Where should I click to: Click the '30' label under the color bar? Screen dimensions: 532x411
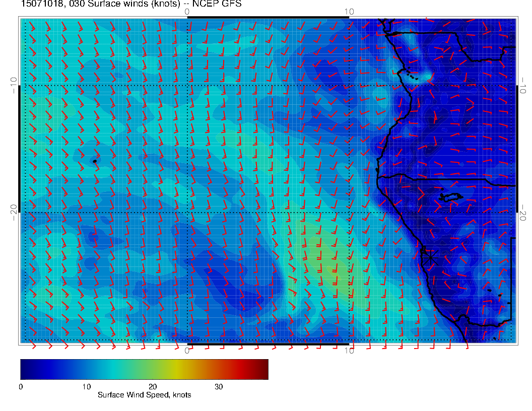(219, 387)
